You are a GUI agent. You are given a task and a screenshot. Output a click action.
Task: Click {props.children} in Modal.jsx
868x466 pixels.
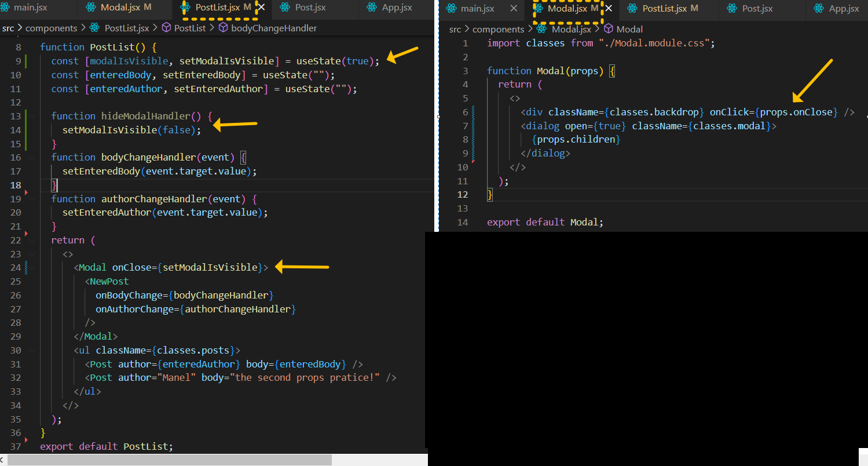(576, 140)
